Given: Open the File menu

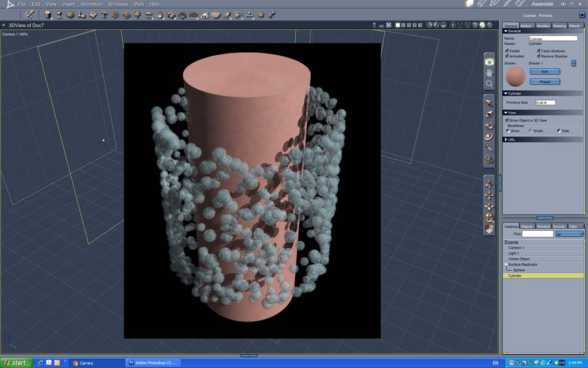Looking at the screenshot, I should click(22, 4).
